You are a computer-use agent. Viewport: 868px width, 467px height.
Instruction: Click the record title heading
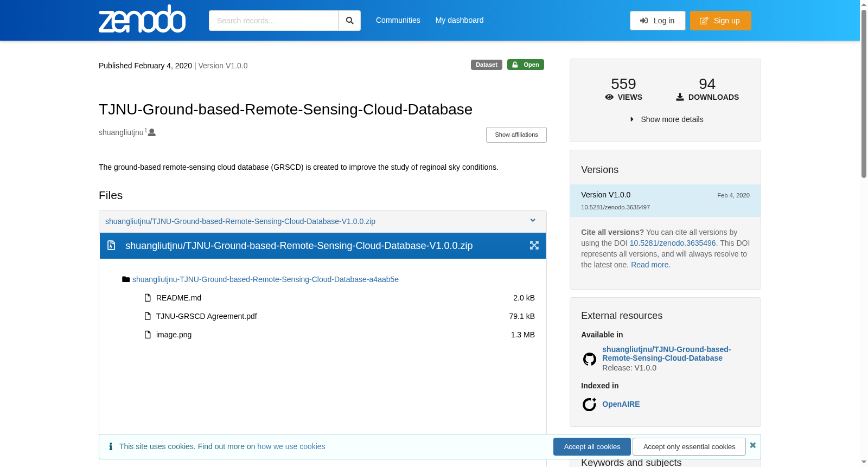click(285, 110)
